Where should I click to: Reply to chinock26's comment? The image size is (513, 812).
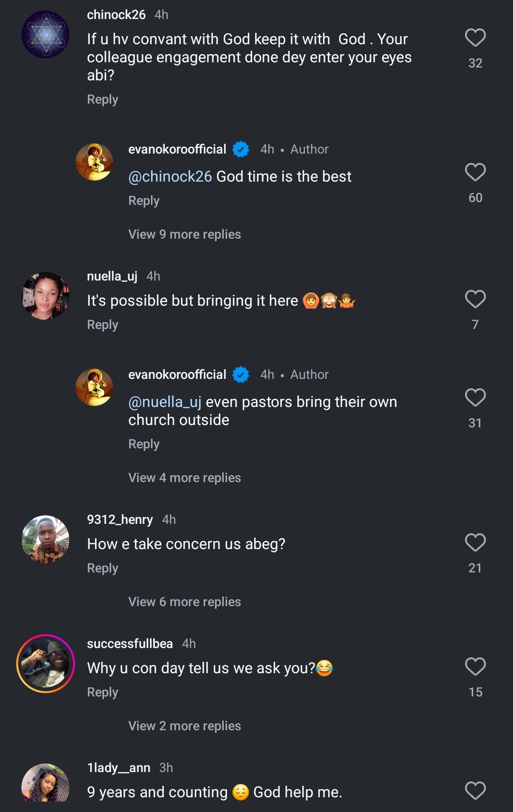coord(103,99)
